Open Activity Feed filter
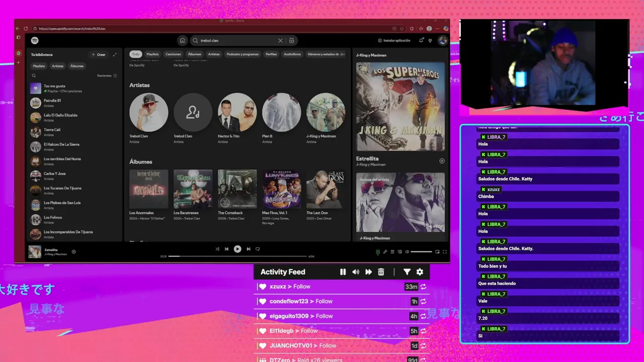 pyautogui.click(x=407, y=272)
